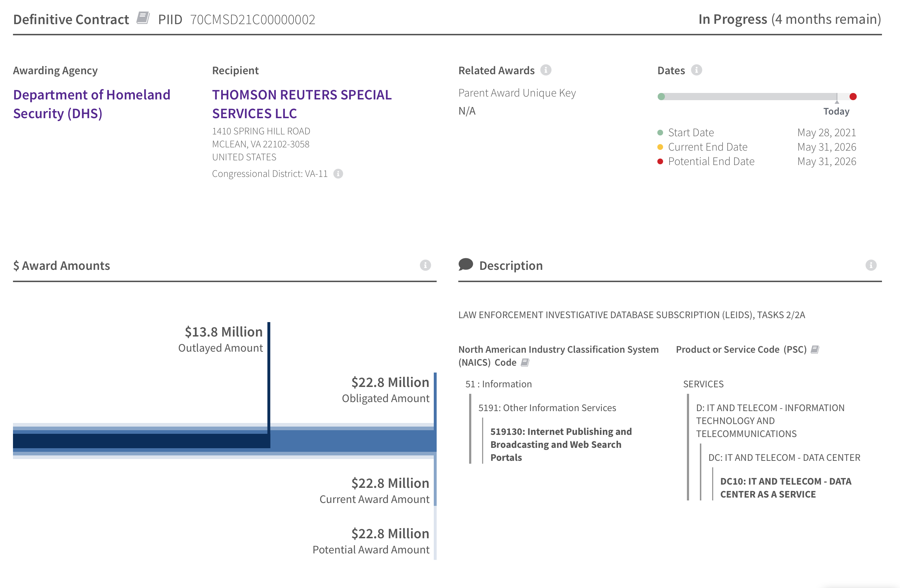Open the Related Awards info tooltip icon
The image size is (900, 588).
[x=545, y=70]
